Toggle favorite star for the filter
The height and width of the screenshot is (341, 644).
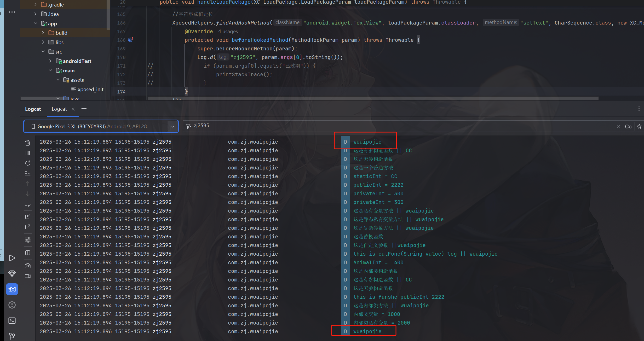[639, 127]
